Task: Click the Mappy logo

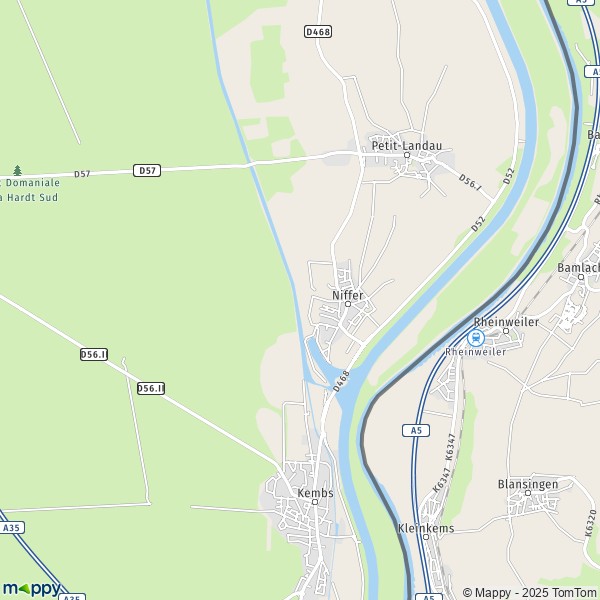Action: click(x=32, y=589)
